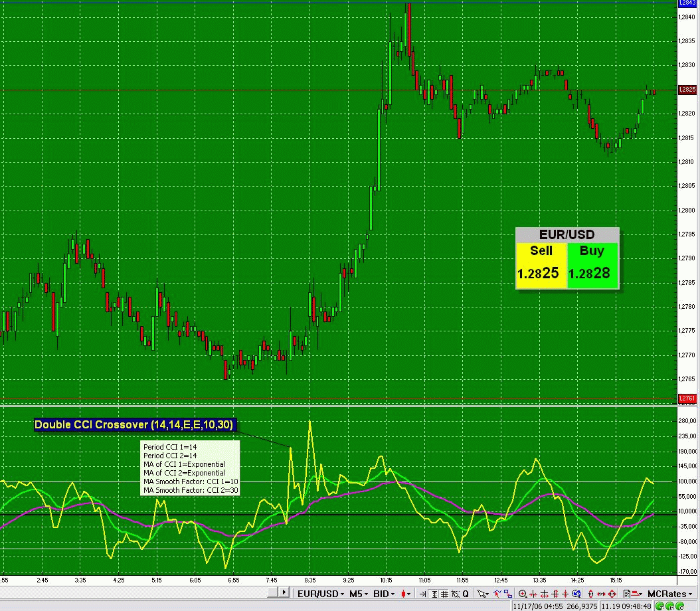Image resolution: width=700 pixels, height=611 pixels.
Task: Open the M5 timeframe dropdown
Action: [x=359, y=594]
